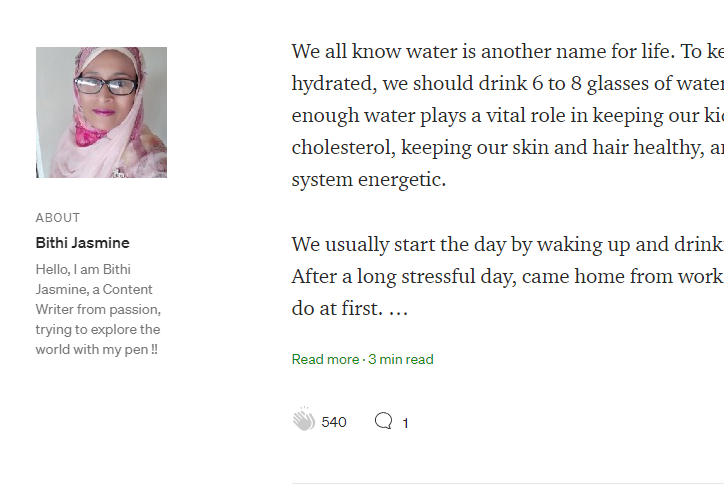Open the Read more link
Image resolution: width=724 pixels, height=496 pixels.
(325, 359)
